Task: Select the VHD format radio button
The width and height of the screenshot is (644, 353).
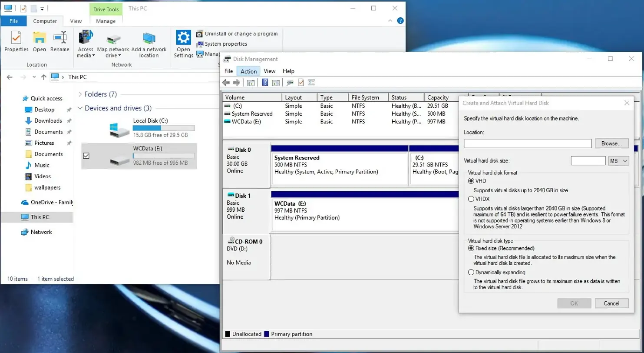Action: point(471,181)
